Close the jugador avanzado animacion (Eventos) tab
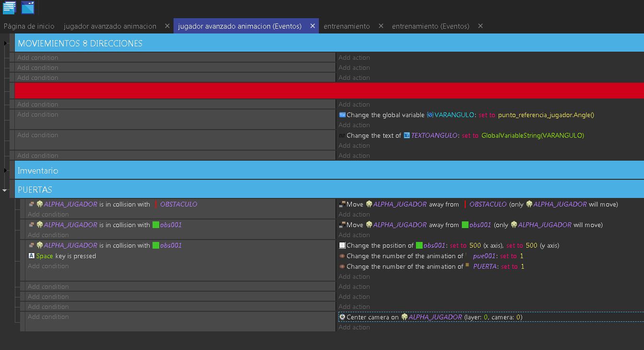The height and width of the screenshot is (350, 644). click(x=313, y=26)
